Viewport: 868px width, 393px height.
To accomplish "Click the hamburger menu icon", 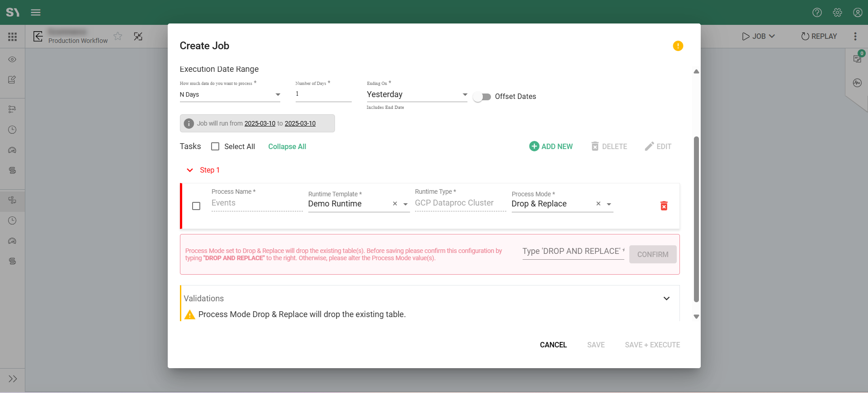I will [36, 13].
